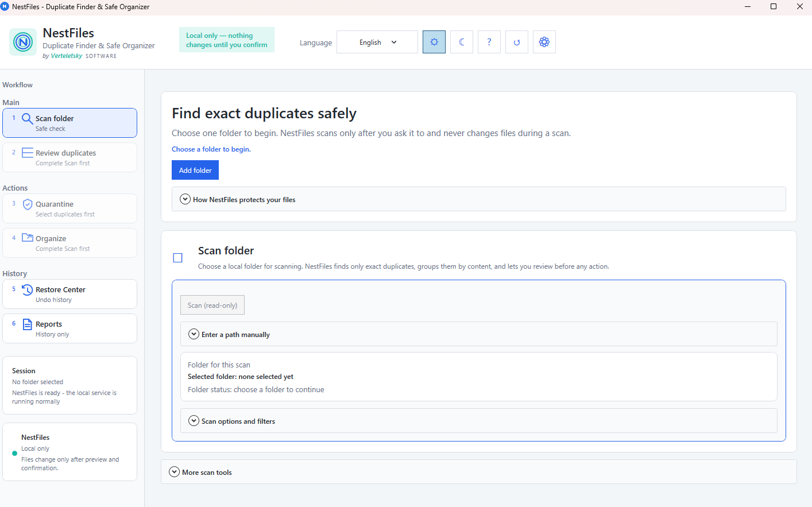812x507 pixels.
Task: Click Choose a folder to begin link
Action: point(211,149)
